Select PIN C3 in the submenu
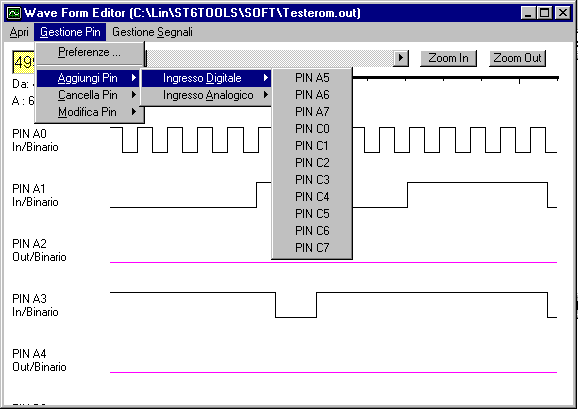This screenshot has height=410, width=578. click(x=312, y=180)
